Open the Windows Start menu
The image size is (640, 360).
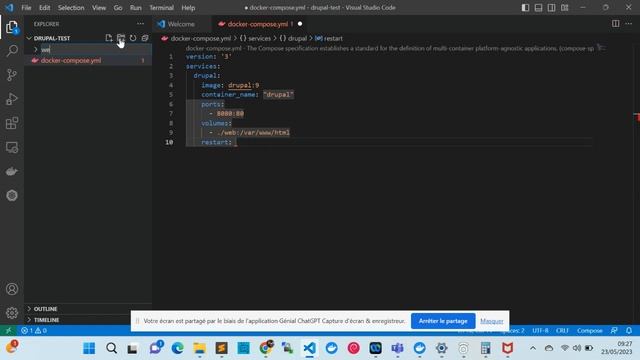coord(89,348)
